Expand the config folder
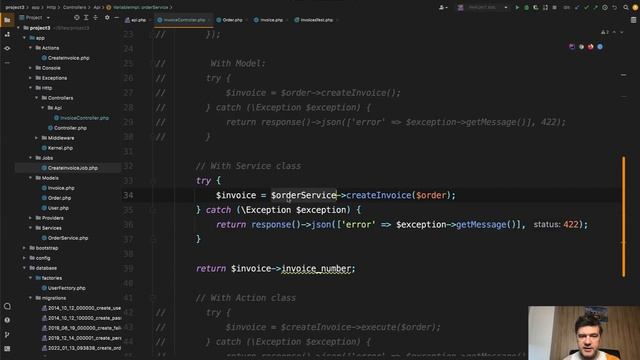Viewport: 640px width, 360px height. [x=24, y=258]
